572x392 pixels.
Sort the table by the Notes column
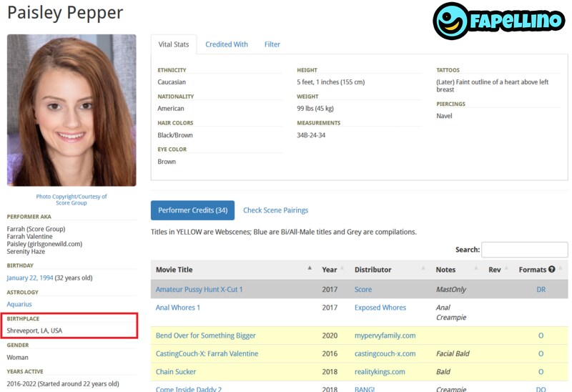pos(457,270)
